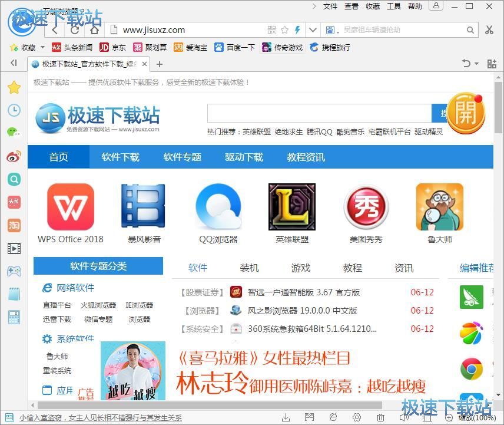Open the 帮助 menu
Viewport: 504px width, 425px height.
[415, 6]
